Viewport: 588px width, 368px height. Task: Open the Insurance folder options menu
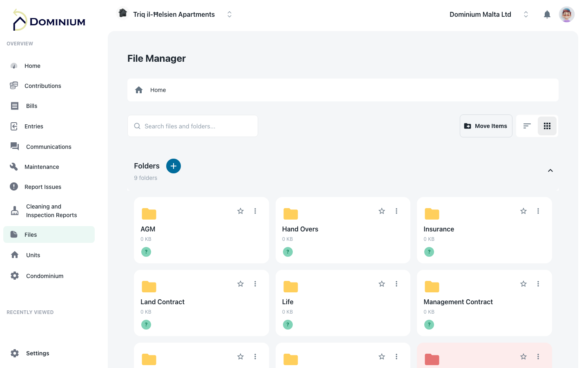(x=538, y=211)
